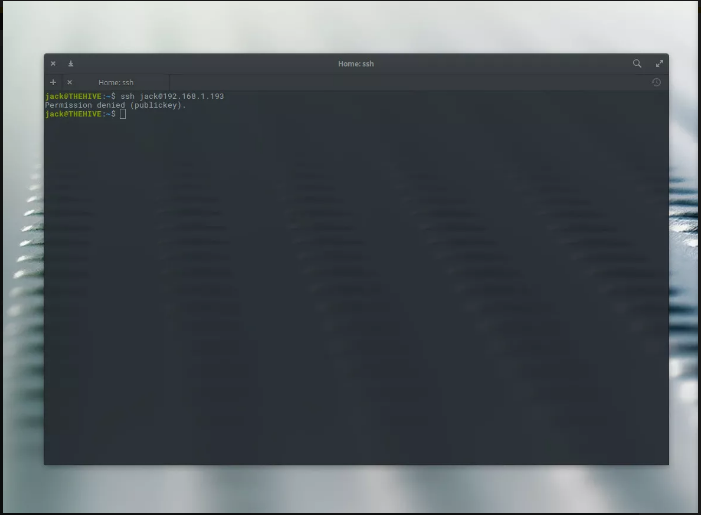Close the terminal window
Image resolution: width=701 pixels, height=515 pixels.
pos(53,63)
